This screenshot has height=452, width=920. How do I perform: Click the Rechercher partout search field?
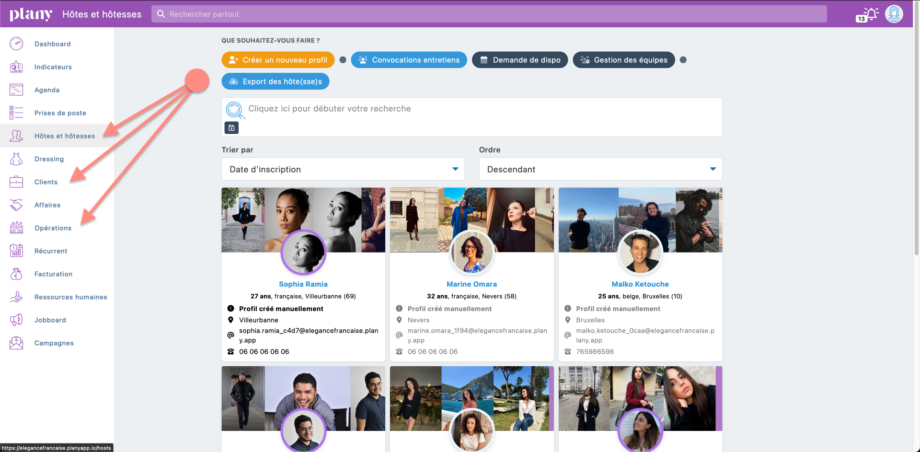pos(490,14)
